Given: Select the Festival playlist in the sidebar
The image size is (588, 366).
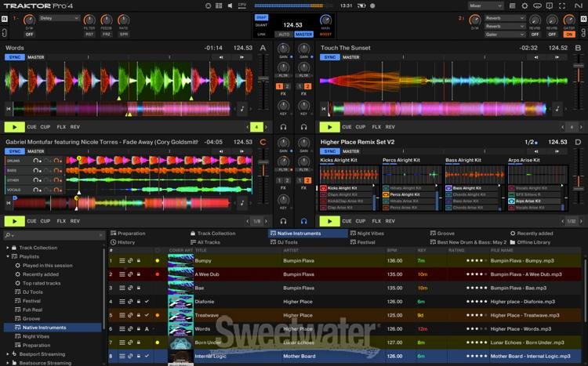Looking at the screenshot, I should tap(31, 301).
